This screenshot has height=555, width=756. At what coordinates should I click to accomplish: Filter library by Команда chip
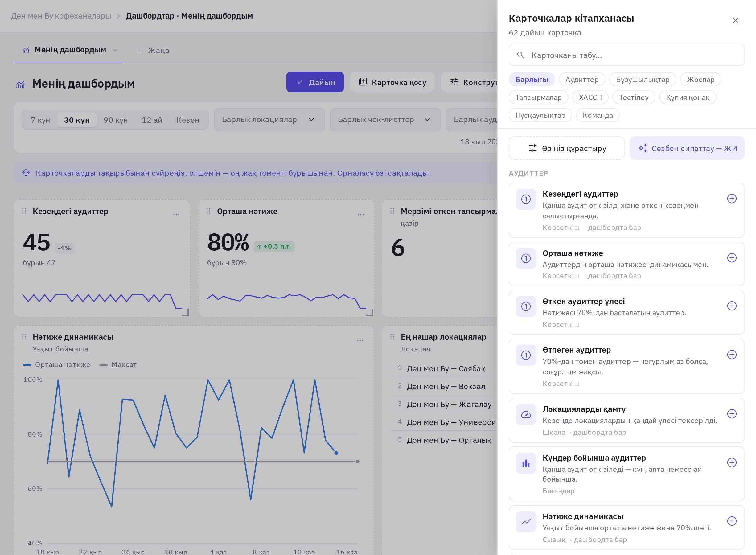click(598, 115)
